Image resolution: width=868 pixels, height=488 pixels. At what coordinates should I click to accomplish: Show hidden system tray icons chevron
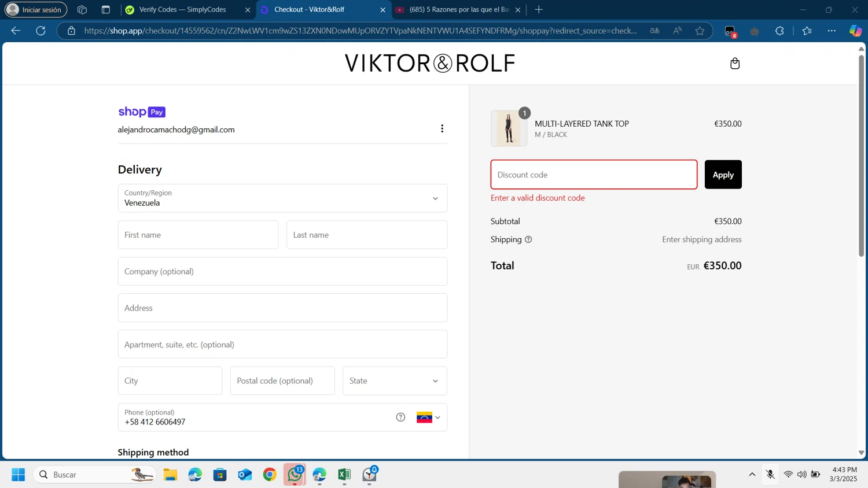(x=752, y=475)
